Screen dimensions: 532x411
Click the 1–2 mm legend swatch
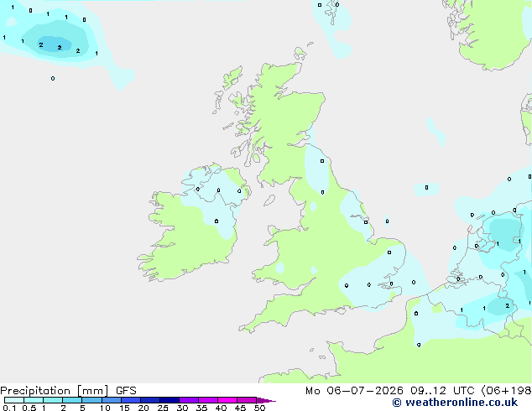pyautogui.click(x=53, y=400)
